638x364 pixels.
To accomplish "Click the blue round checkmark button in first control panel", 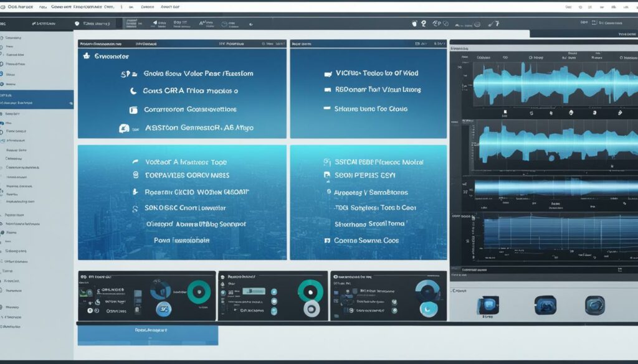I will (164, 309).
